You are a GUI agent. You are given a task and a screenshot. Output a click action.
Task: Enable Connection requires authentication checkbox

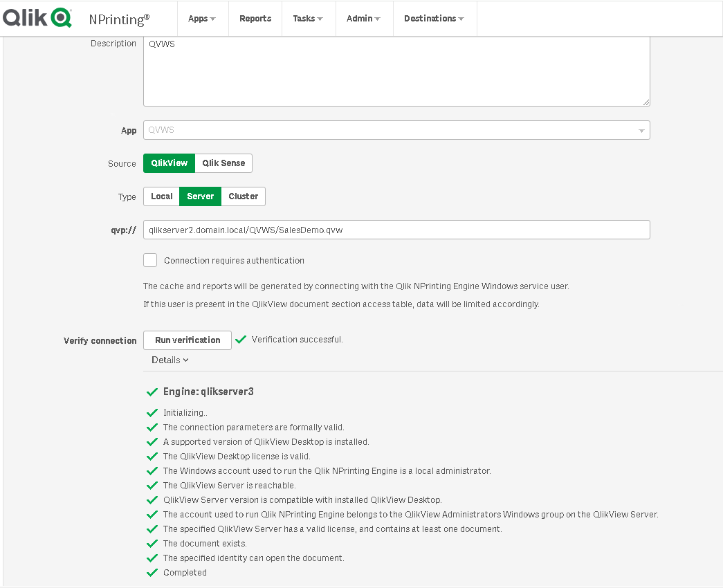click(150, 260)
